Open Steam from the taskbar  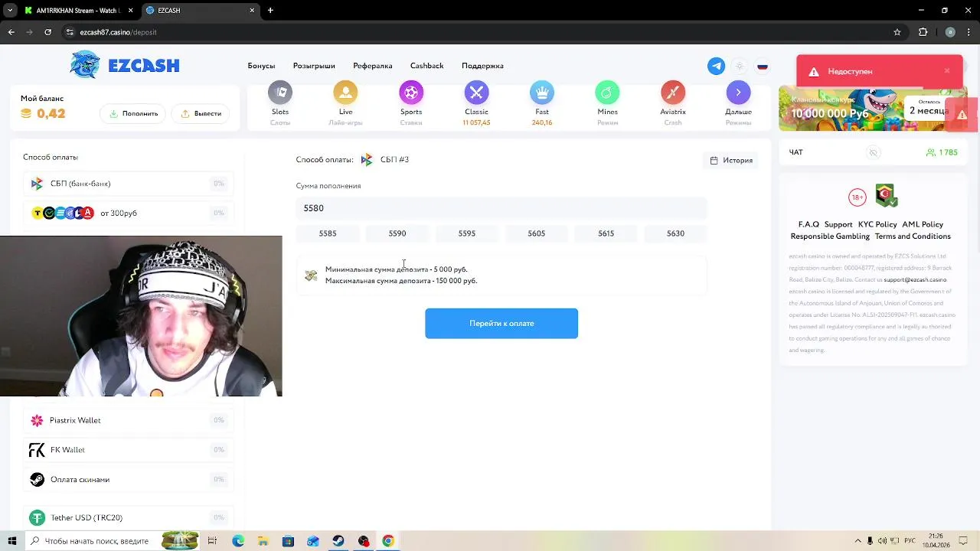(x=338, y=541)
